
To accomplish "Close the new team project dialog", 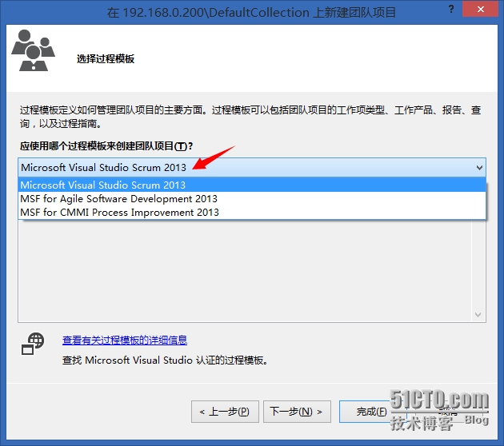I will tap(481, 9).
